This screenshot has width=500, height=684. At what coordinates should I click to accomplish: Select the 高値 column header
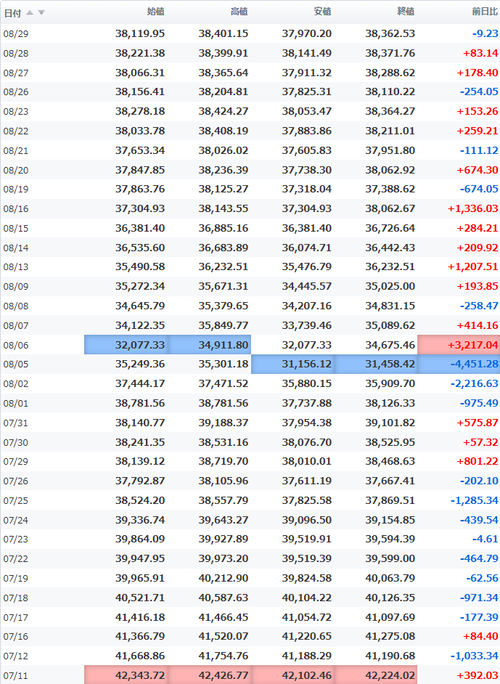pyautogui.click(x=239, y=12)
